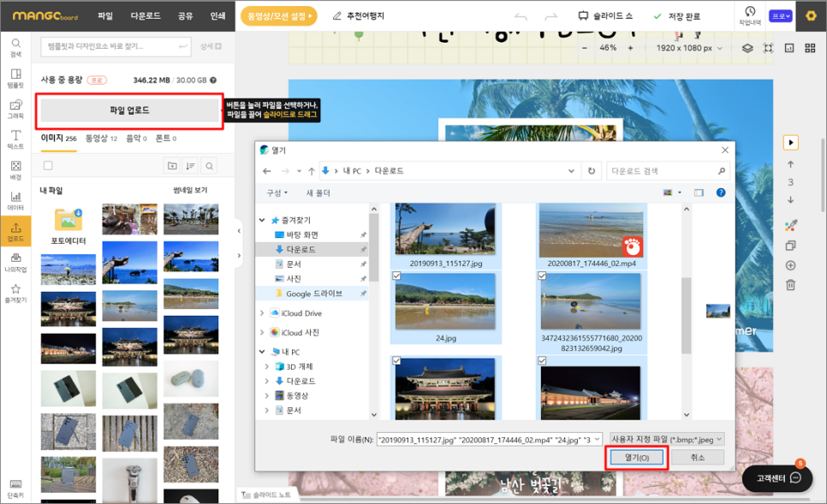Click the layers stack icon

coord(747,48)
